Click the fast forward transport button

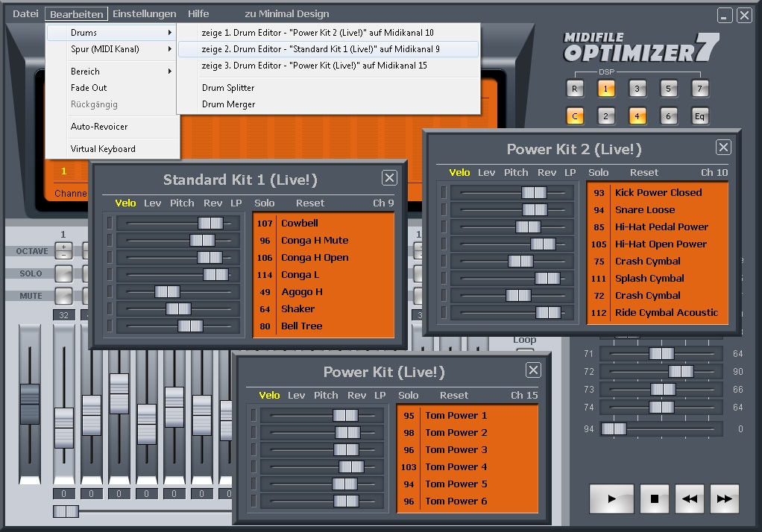(724, 499)
